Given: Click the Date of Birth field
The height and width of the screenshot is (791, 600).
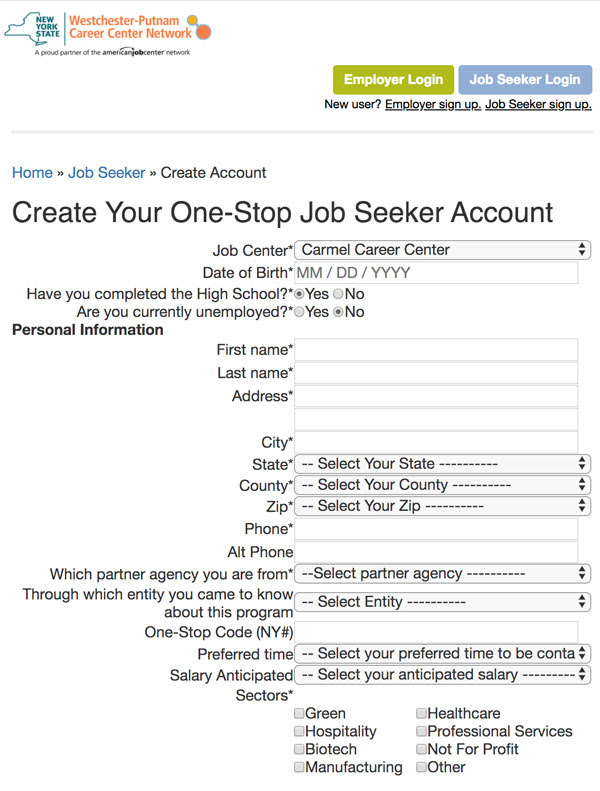Looking at the screenshot, I should click(436, 272).
